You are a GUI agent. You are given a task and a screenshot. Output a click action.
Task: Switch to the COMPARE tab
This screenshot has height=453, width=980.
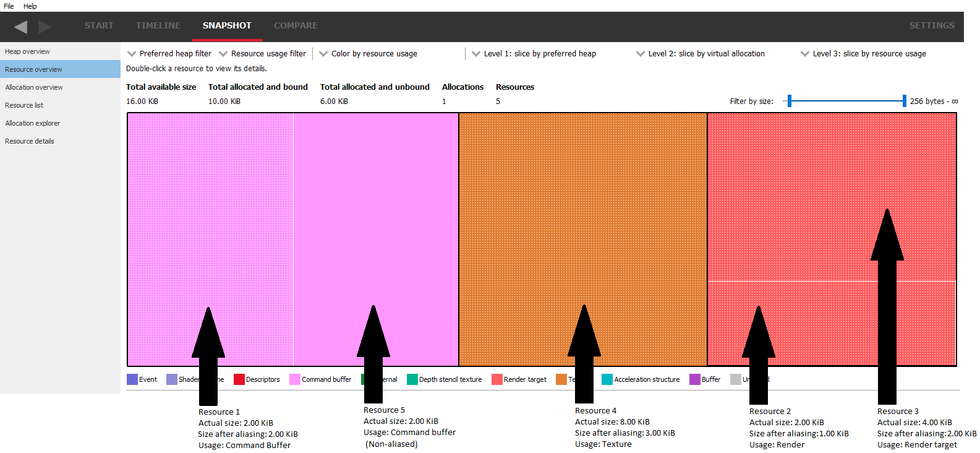[296, 25]
